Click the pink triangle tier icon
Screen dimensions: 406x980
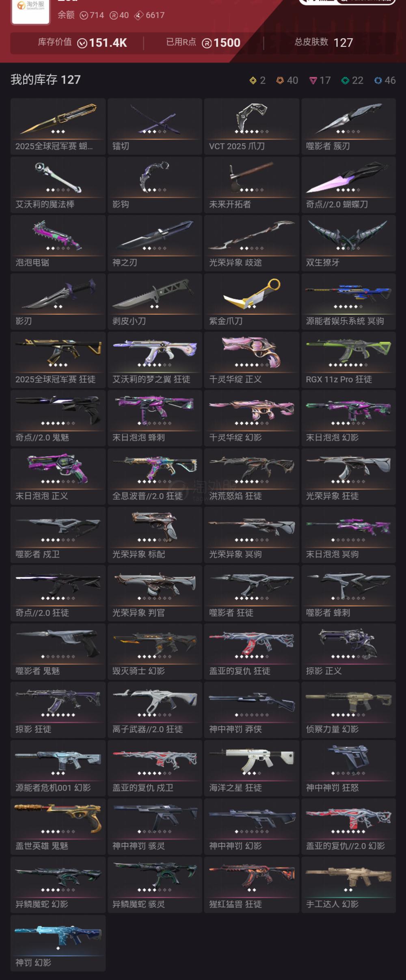pyautogui.click(x=313, y=80)
